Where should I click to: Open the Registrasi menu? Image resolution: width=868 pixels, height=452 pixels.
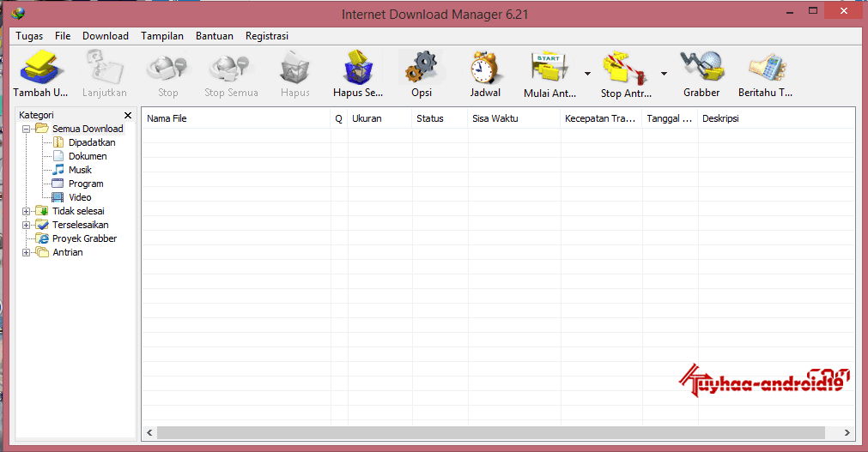pos(267,36)
